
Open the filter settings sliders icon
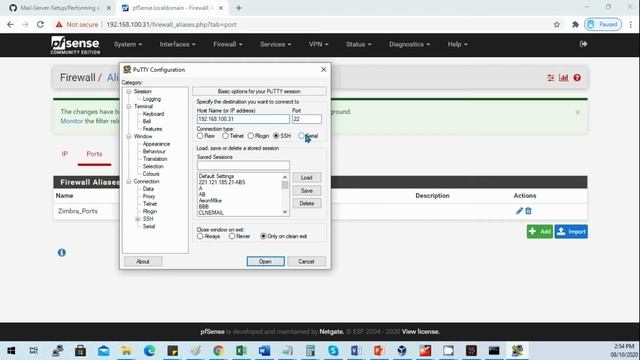(x=551, y=78)
